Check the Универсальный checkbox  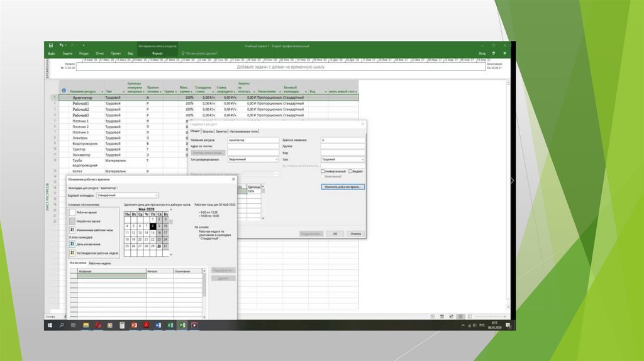(x=323, y=171)
